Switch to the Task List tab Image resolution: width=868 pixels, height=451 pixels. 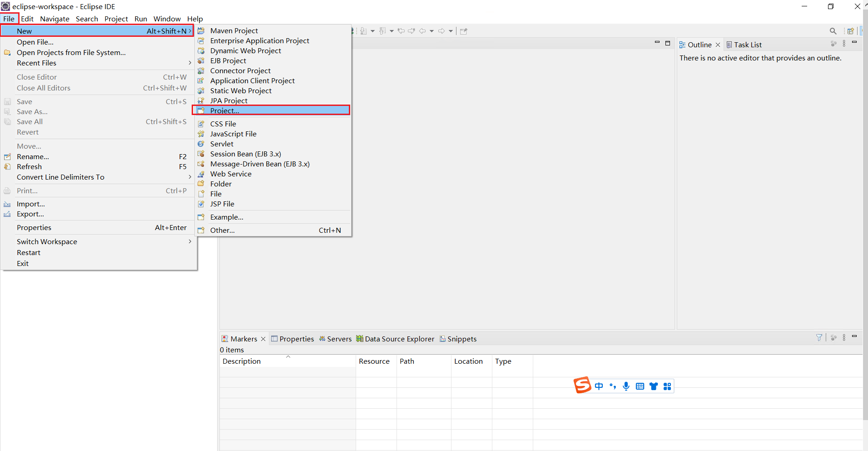coord(744,45)
